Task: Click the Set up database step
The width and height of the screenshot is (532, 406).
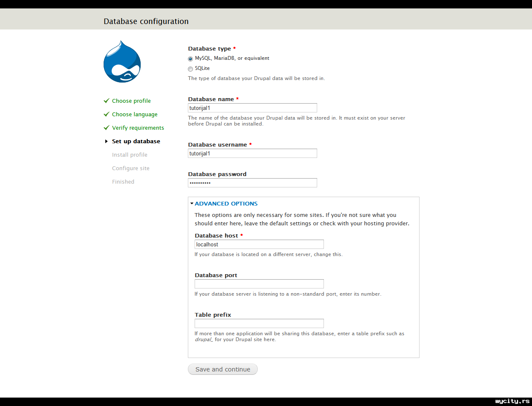Action: point(136,142)
